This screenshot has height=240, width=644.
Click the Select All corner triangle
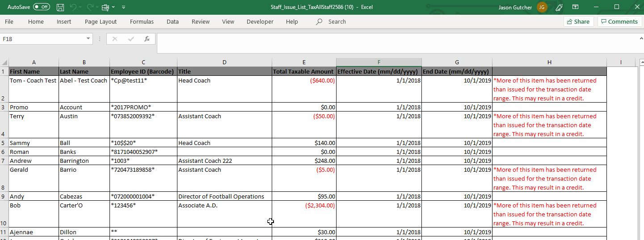click(x=4, y=62)
